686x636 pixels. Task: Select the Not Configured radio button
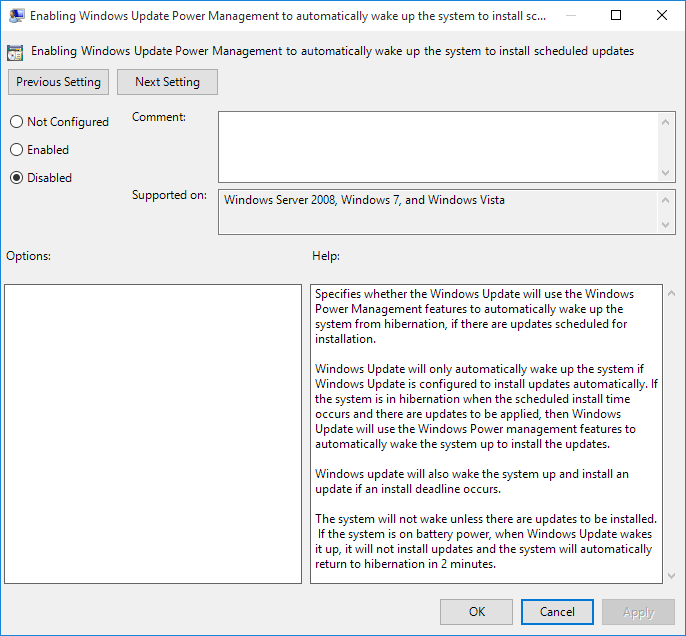[x=17, y=122]
